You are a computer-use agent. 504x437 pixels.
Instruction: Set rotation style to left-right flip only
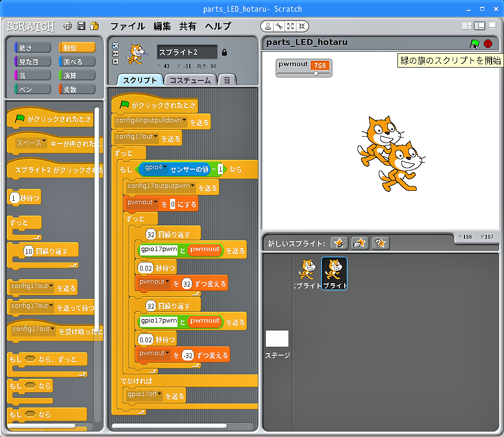pos(115,54)
